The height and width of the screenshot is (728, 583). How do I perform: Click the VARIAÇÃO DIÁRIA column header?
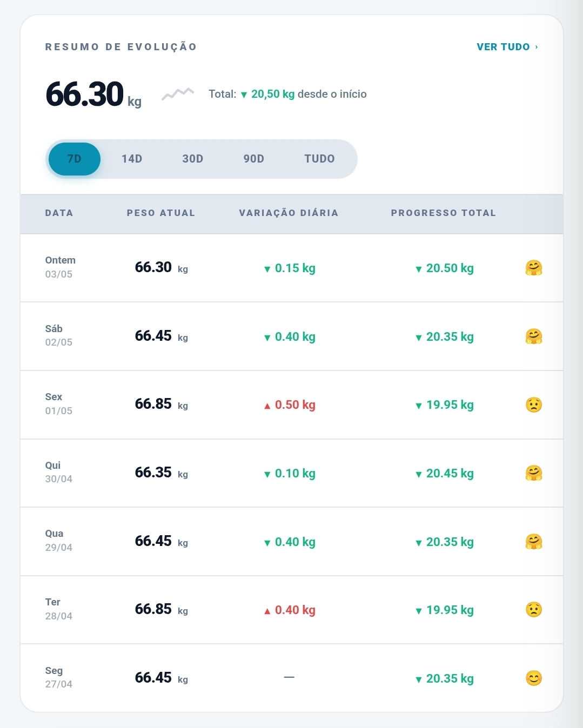tap(289, 213)
